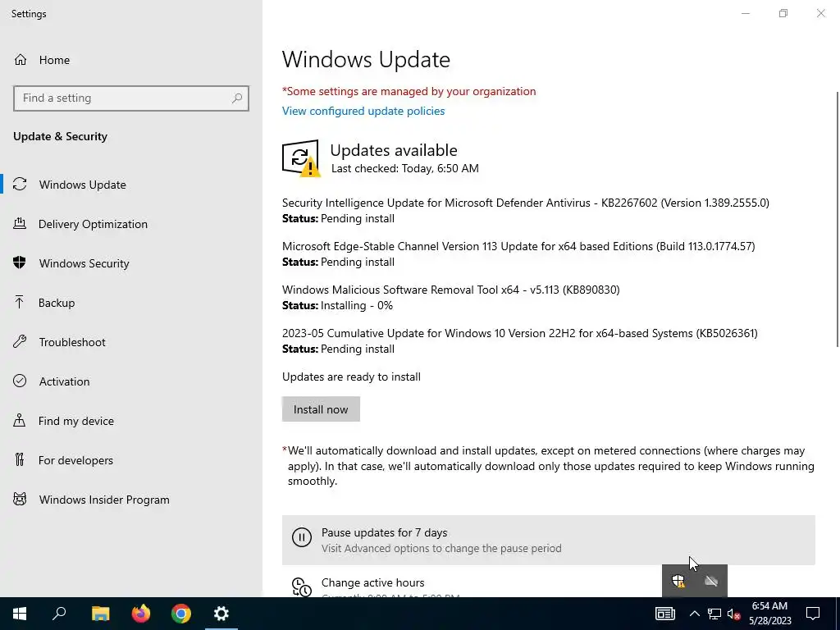Click the managed by your organization notice
Image resolution: width=840 pixels, height=630 pixels.
[409, 91]
